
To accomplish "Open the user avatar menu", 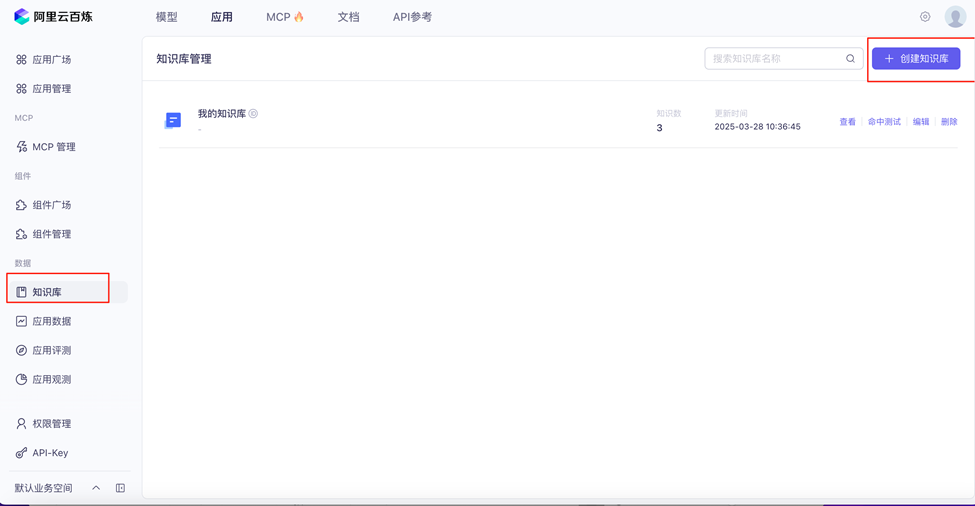I will (x=955, y=17).
